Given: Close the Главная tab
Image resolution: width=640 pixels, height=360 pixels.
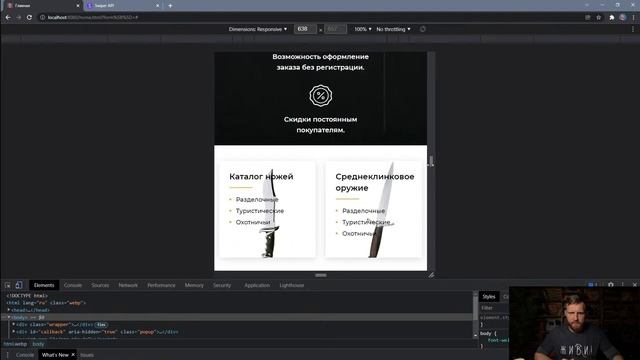Looking at the screenshot, I should (x=78, y=6).
